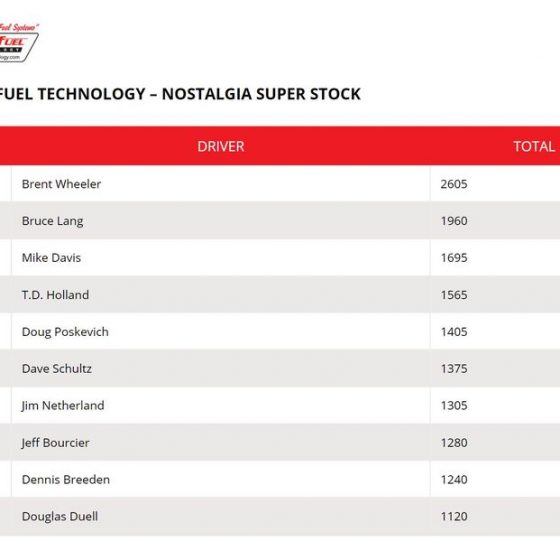The image size is (560, 560).
Task: Click the TOTAL column header
Action: tap(534, 146)
